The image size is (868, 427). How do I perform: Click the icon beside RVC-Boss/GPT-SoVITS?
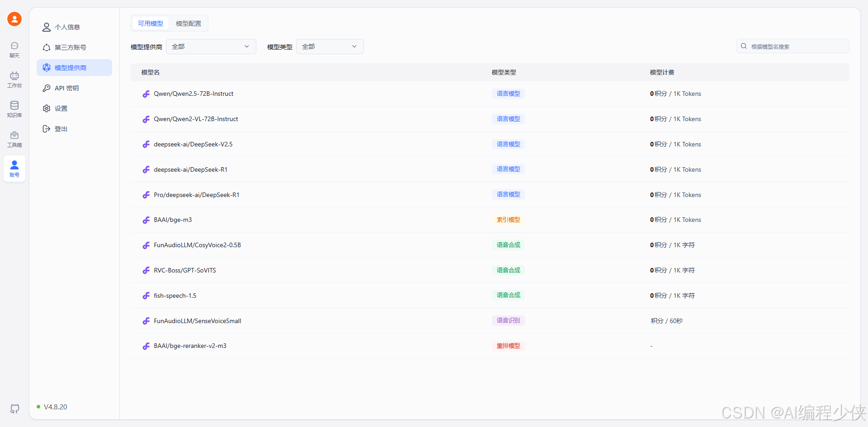pos(146,271)
